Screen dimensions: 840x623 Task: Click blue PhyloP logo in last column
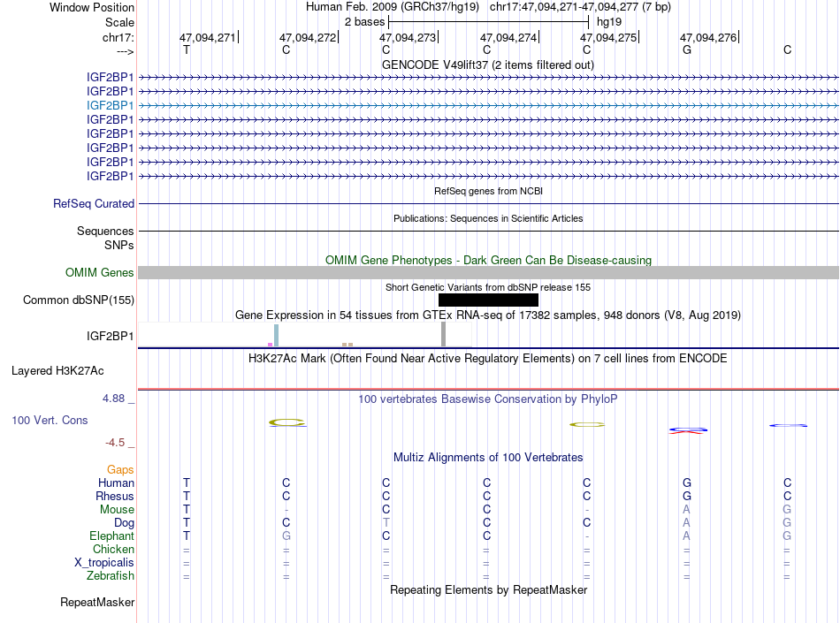788,426
